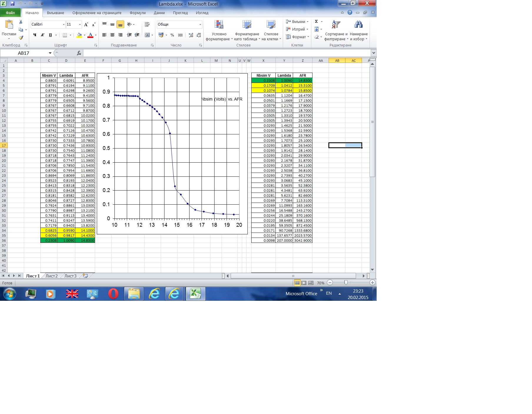This screenshot has height=414, width=532.
Task: Click the Merge and Center icon
Action: 147,35
